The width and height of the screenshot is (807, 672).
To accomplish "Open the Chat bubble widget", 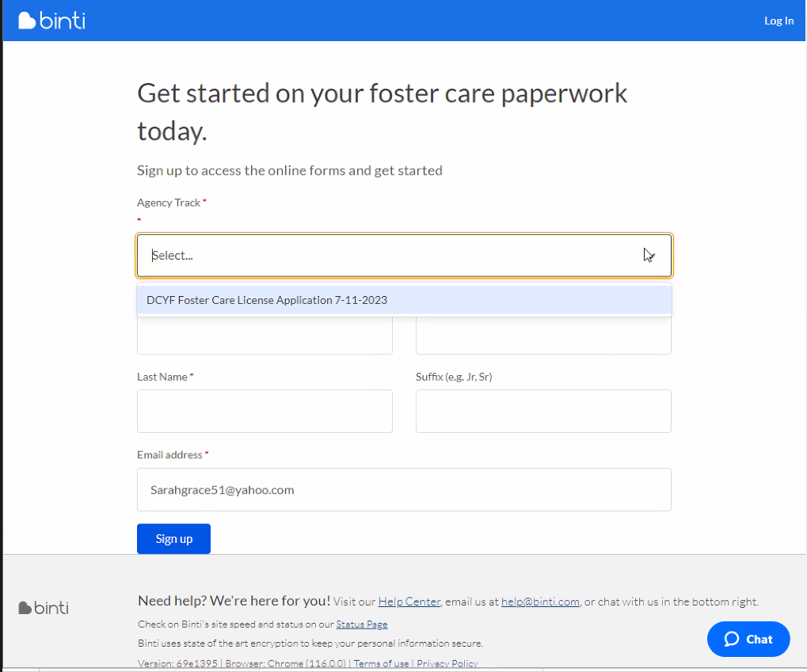I will [x=748, y=640].
